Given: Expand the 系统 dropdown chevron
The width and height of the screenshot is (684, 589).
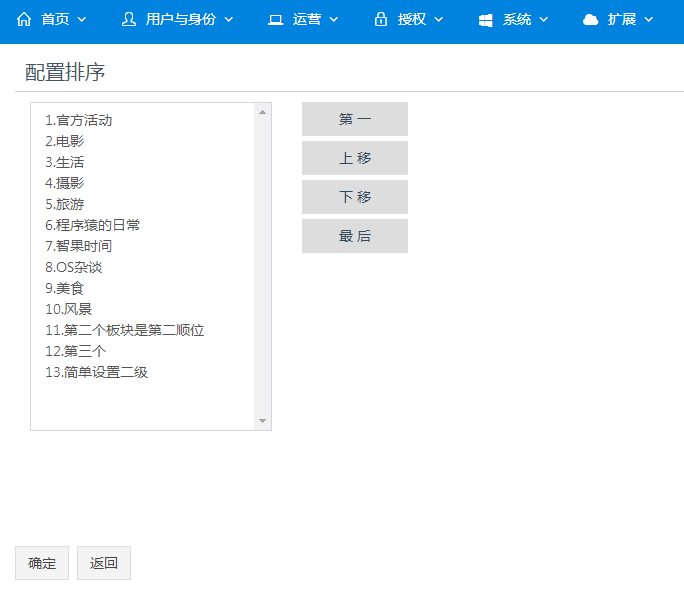Looking at the screenshot, I should (x=544, y=20).
